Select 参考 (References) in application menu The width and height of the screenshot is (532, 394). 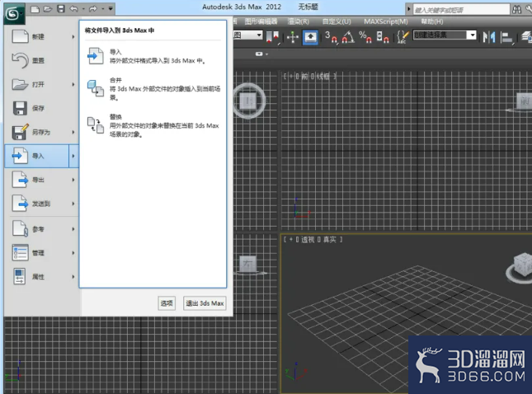click(36, 229)
